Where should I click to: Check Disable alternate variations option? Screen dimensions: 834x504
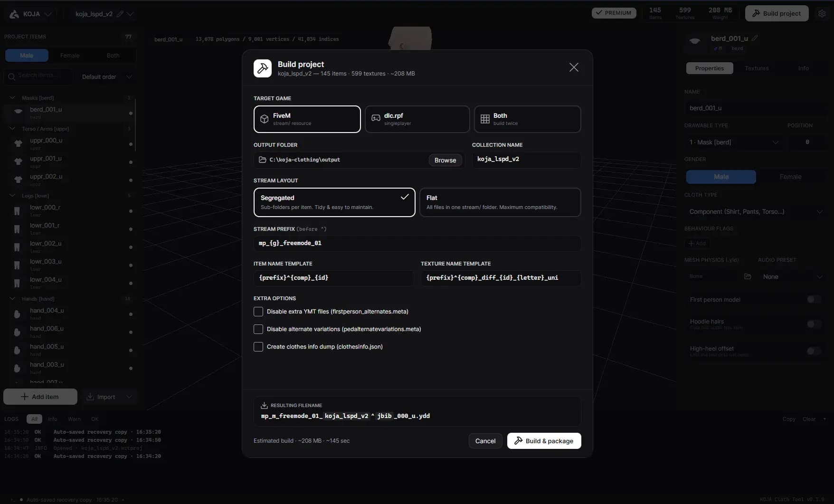[258, 329]
